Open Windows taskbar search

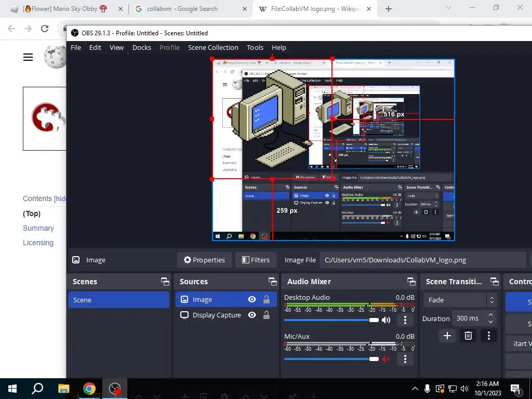37,389
